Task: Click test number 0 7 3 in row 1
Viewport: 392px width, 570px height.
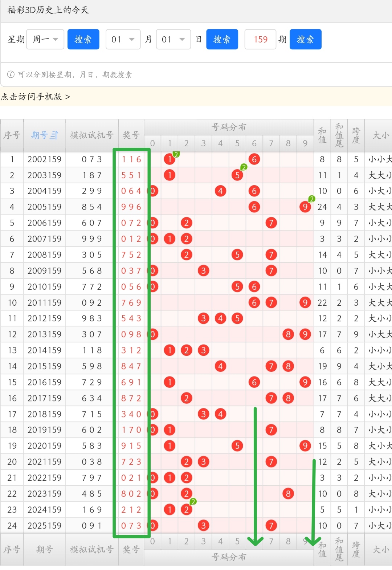Action: (x=92, y=159)
